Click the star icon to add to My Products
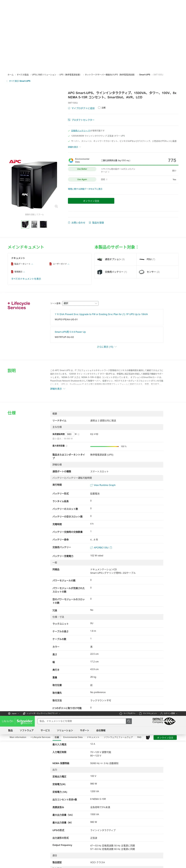Screen dimensions: 186x868 pyautogui.click(x=69, y=108)
